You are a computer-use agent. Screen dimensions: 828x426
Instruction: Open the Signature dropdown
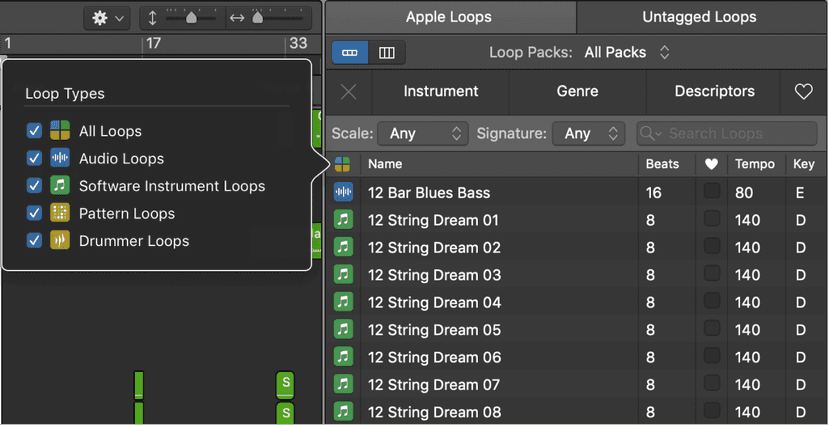pos(588,134)
